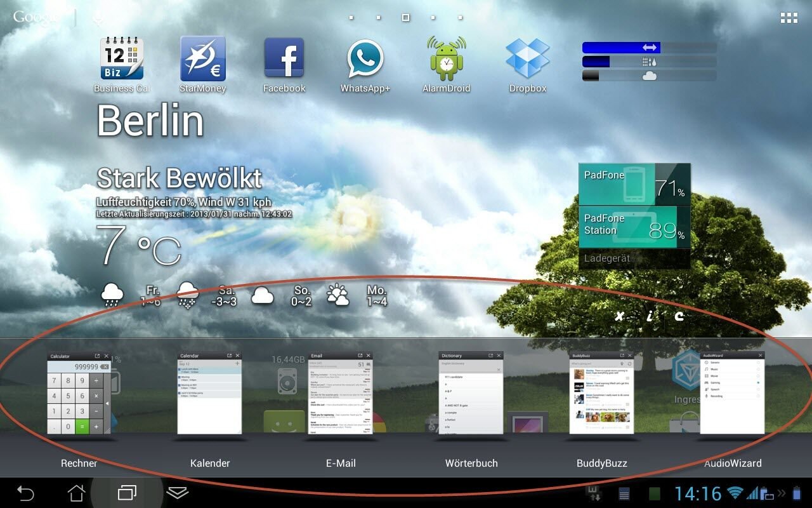Tap the battery status icon
812x508 pixels.
(x=797, y=493)
